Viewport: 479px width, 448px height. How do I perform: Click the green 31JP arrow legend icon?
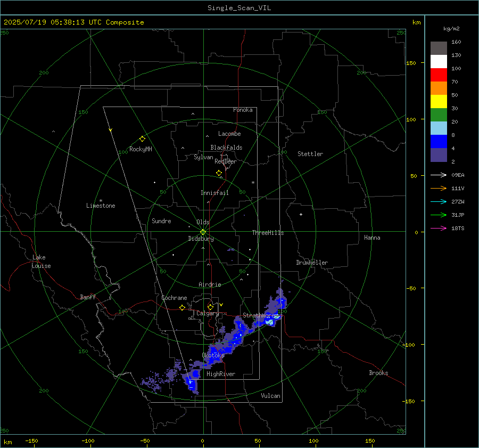click(439, 215)
